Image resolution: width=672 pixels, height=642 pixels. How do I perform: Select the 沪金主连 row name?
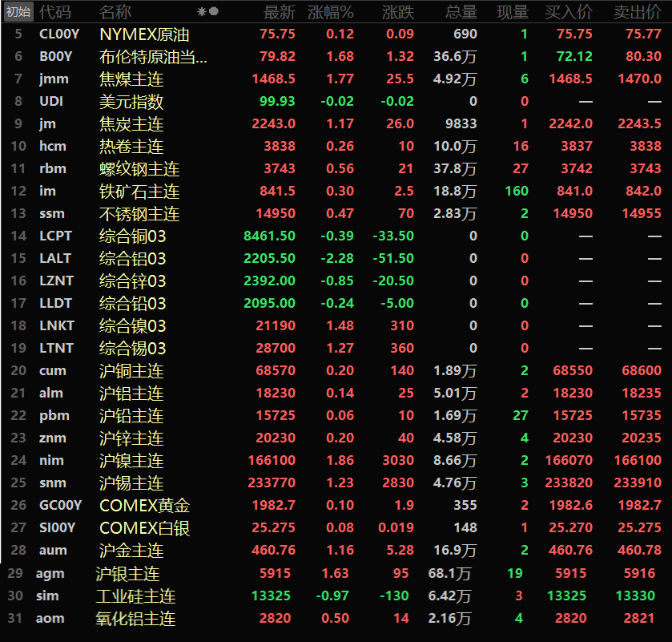coord(131,551)
